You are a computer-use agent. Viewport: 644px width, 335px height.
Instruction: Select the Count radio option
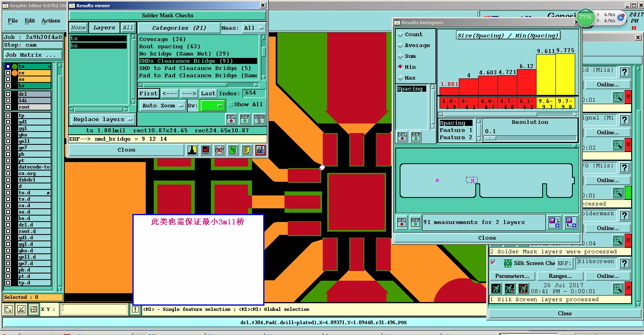[400, 35]
